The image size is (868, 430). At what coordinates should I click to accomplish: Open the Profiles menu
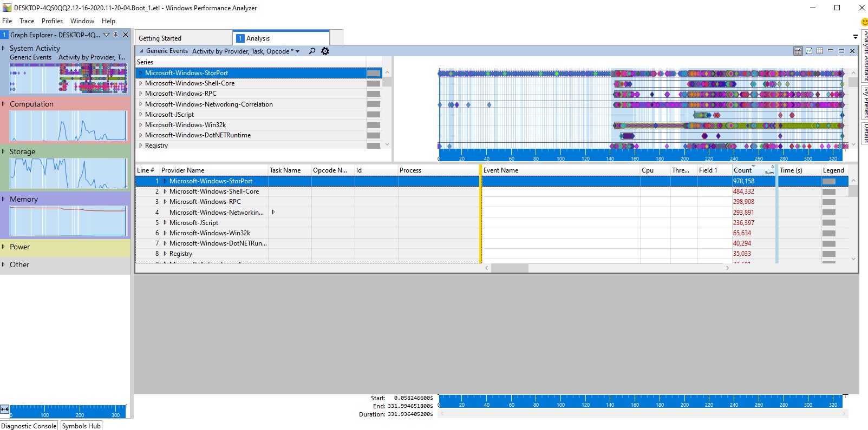tap(52, 21)
